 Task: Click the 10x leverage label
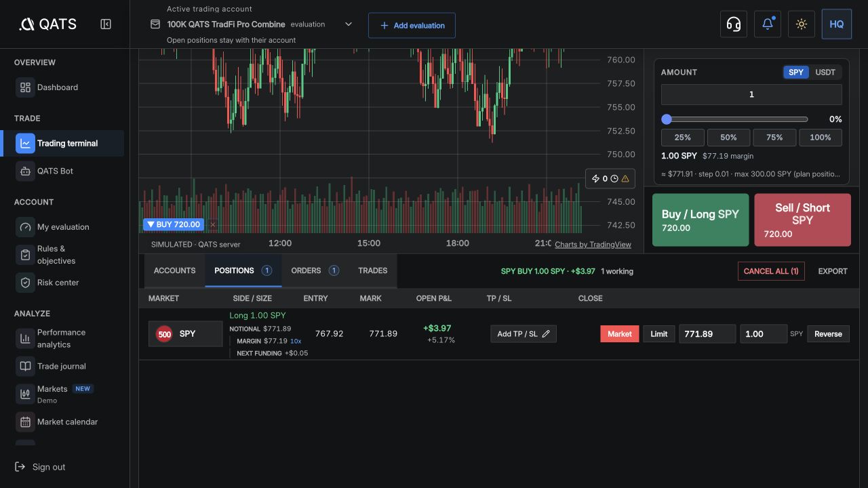[296, 341]
